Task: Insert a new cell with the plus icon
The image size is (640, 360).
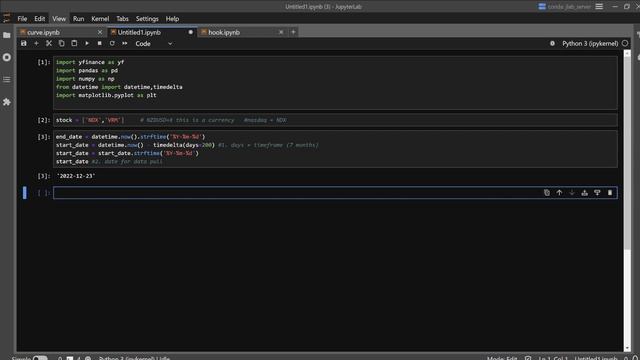Action: click(x=36, y=43)
